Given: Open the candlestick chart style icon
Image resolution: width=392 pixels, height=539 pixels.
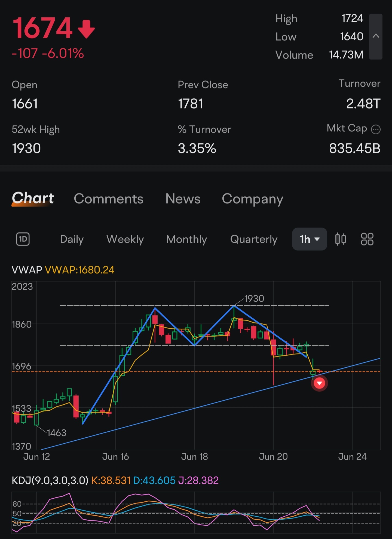Looking at the screenshot, I should [x=341, y=239].
